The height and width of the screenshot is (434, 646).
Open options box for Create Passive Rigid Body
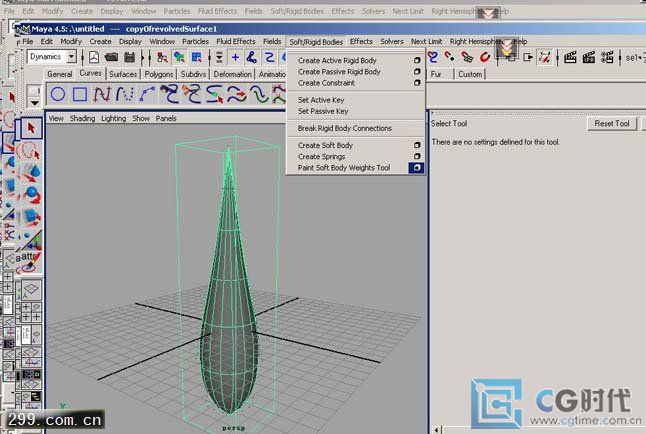[x=417, y=71]
